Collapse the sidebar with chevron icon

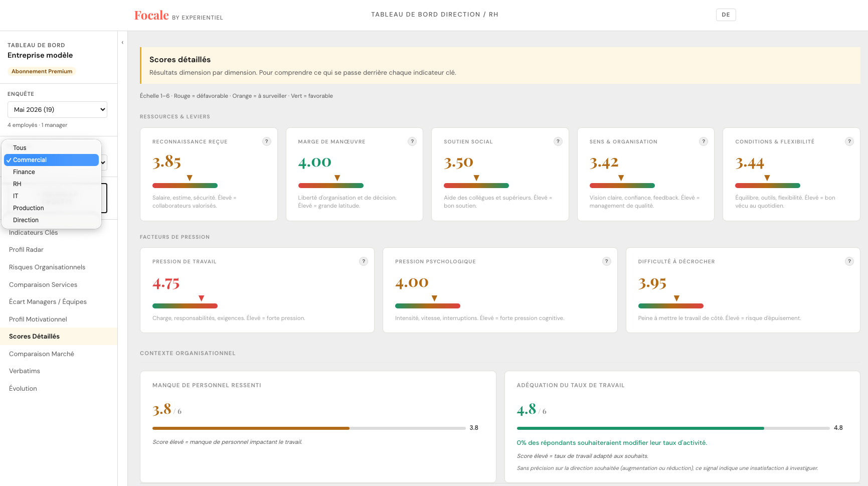(122, 43)
